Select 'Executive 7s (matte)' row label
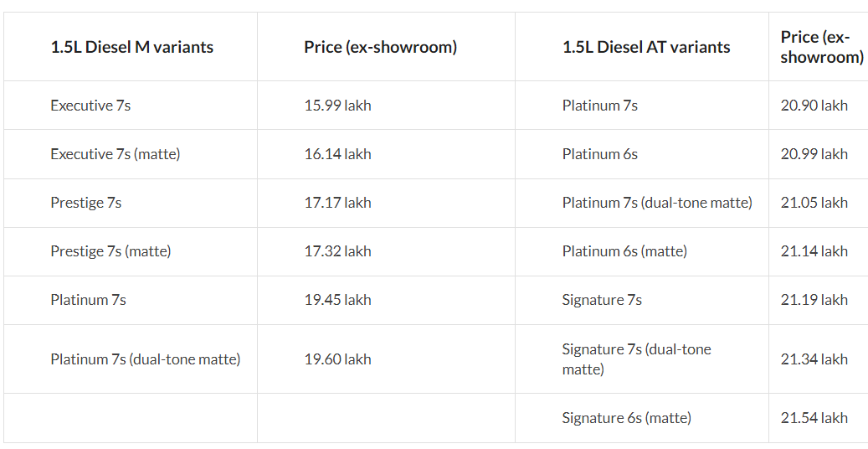The image size is (868, 449). coord(116,154)
